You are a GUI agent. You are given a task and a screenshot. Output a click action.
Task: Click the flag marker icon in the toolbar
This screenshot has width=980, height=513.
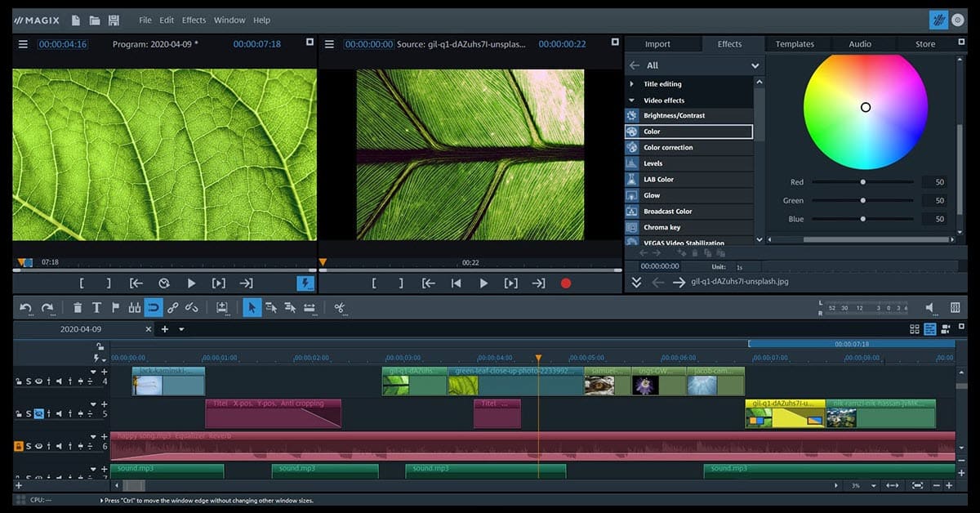click(x=115, y=308)
